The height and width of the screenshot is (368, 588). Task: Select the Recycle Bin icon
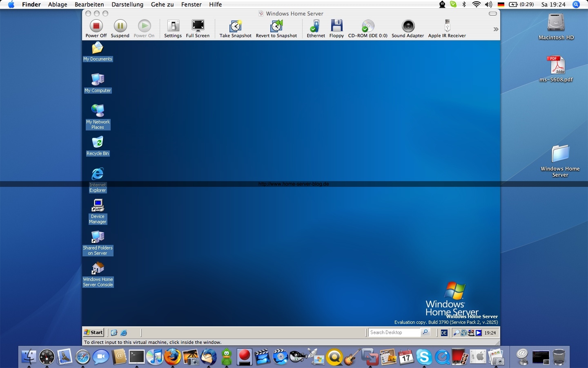pos(98,146)
